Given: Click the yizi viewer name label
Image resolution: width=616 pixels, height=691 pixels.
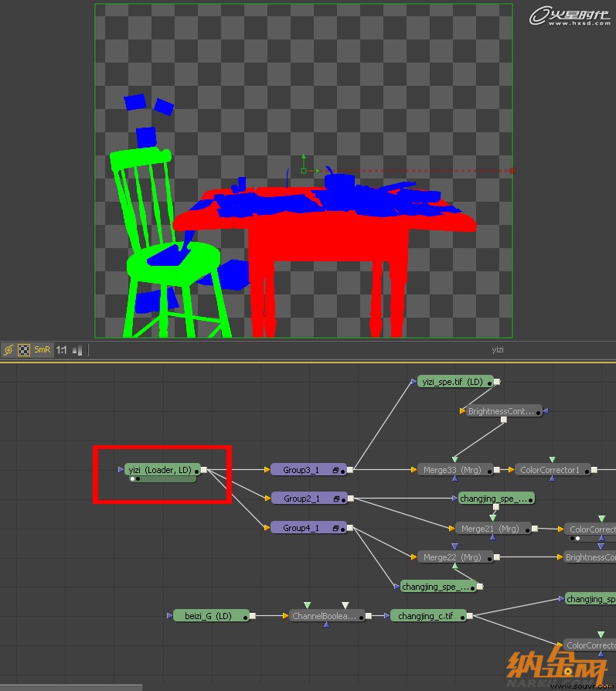Looking at the screenshot, I should (x=498, y=349).
